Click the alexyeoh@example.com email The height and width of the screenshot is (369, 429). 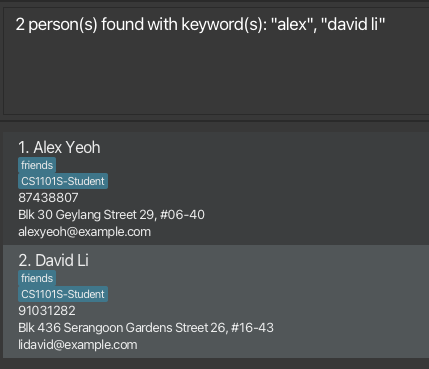click(84, 232)
